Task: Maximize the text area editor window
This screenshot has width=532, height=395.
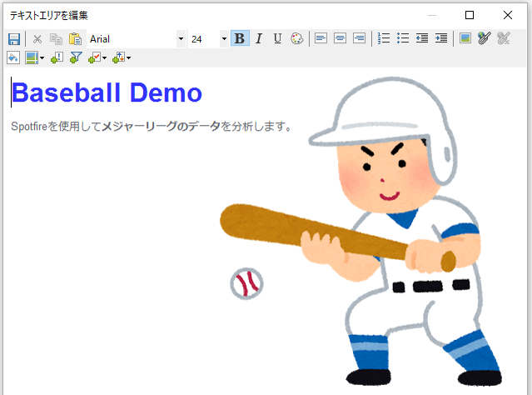Action: click(x=470, y=15)
